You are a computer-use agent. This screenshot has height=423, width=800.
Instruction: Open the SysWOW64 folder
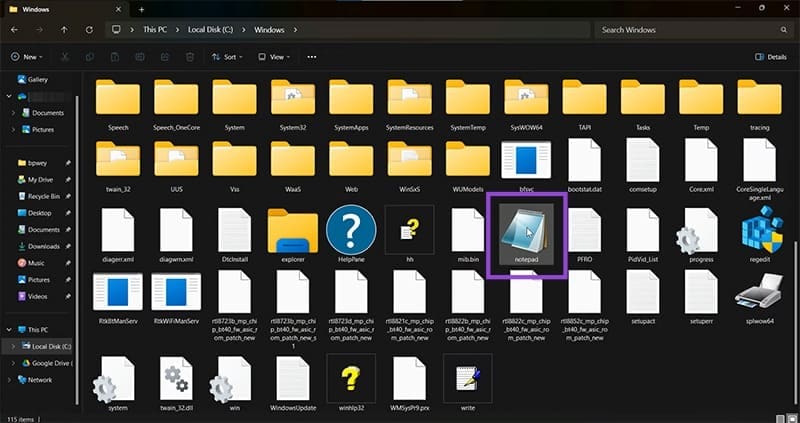click(526, 97)
